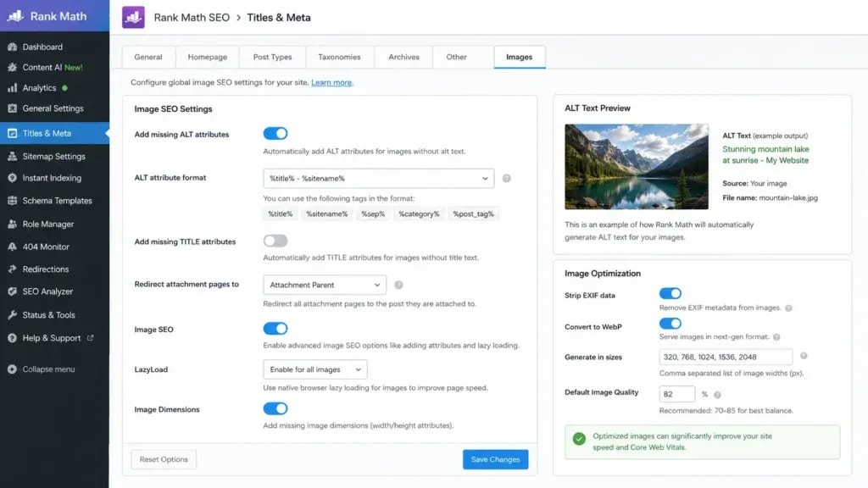Insert the %post_tag% tag
Viewport: 868px width, 488px height.
(473, 214)
